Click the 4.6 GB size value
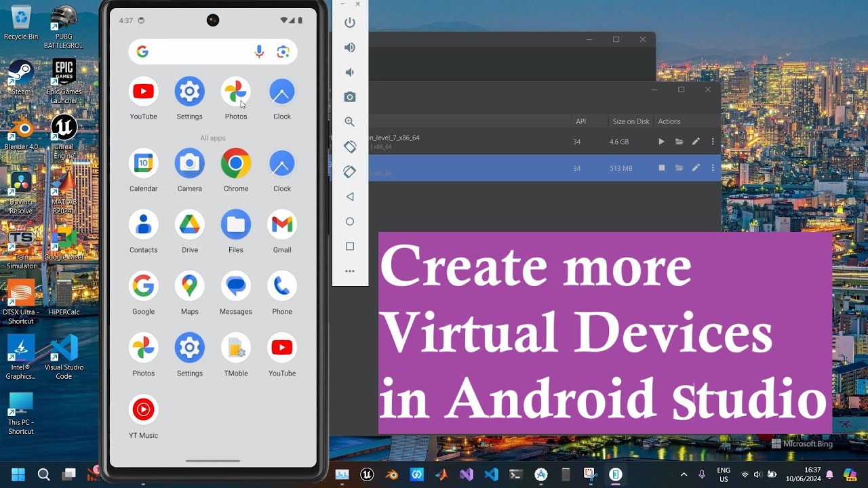868x488 pixels. pos(619,142)
